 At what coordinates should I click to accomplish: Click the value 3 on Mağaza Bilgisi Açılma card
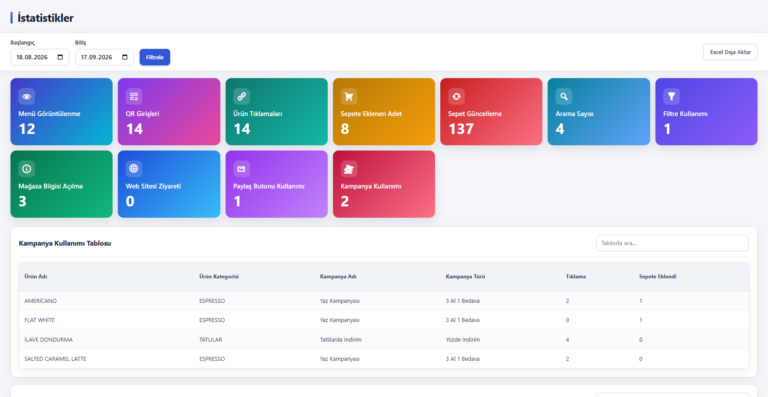click(23, 201)
